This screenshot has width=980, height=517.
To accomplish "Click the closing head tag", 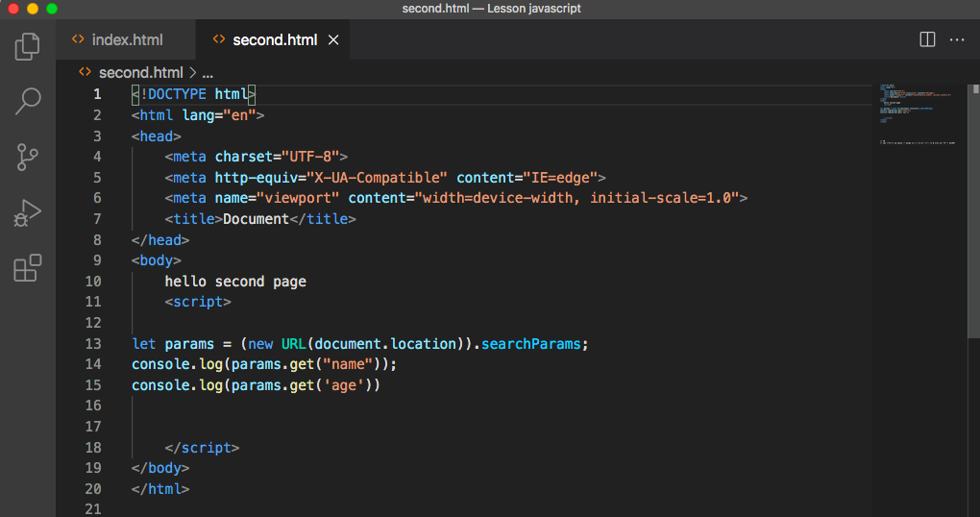I will coord(160,240).
